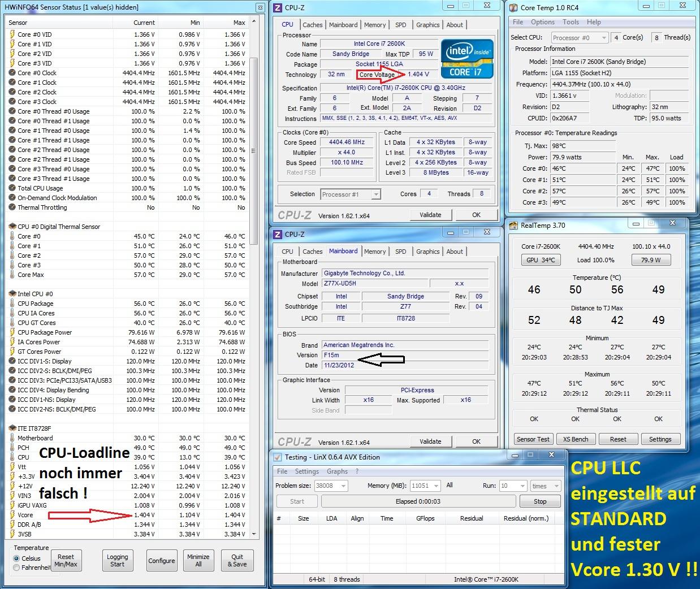Open the LinX Memory (MiB) dropdown
The height and width of the screenshot is (589, 700).
(x=426, y=486)
